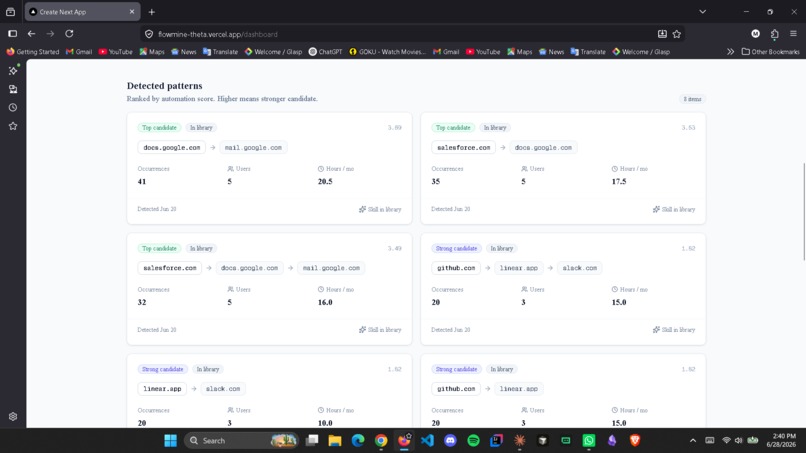The image size is (806, 453).
Task: Click In library badge on linear to slack card
Action: pos(208,369)
